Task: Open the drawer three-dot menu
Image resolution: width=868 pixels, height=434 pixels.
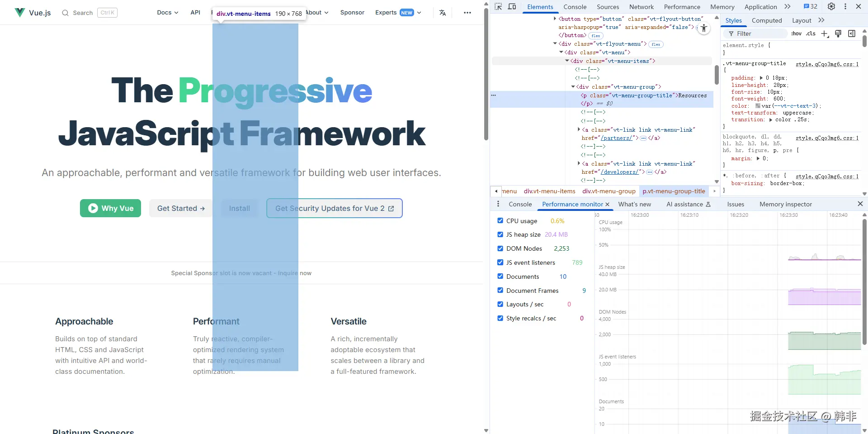Action: tap(498, 204)
